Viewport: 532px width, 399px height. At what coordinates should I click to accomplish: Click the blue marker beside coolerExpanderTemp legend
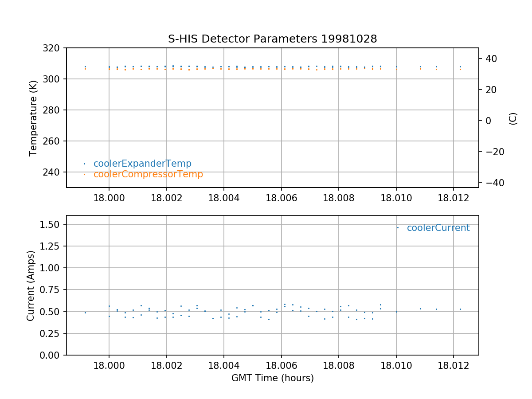point(84,164)
